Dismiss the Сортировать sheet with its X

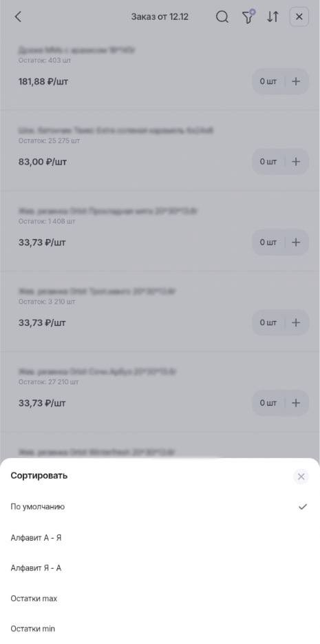(301, 477)
